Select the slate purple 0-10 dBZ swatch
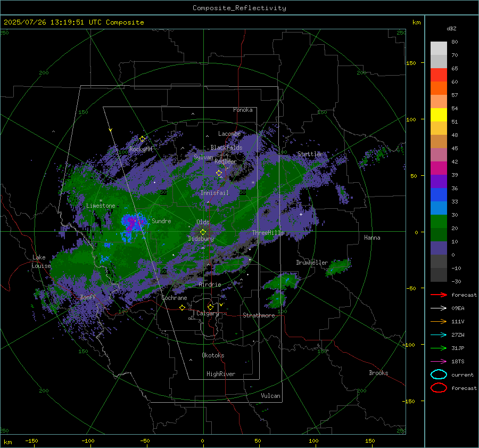This screenshot has width=479, height=448. (x=439, y=248)
